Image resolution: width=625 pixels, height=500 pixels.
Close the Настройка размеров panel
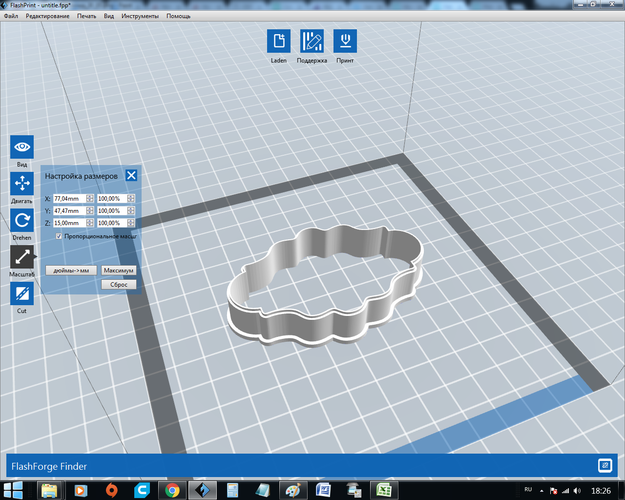[x=131, y=175]
